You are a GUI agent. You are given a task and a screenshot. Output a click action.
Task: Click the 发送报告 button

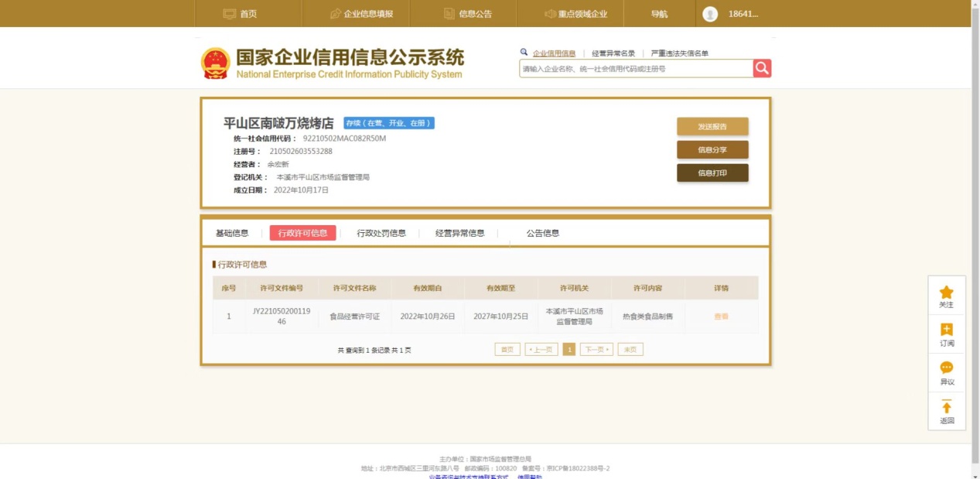(712, 127)
